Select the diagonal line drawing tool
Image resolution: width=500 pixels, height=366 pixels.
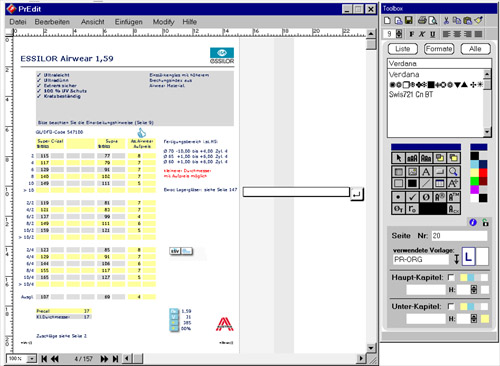pyautogui.click(x=426, y=183)
